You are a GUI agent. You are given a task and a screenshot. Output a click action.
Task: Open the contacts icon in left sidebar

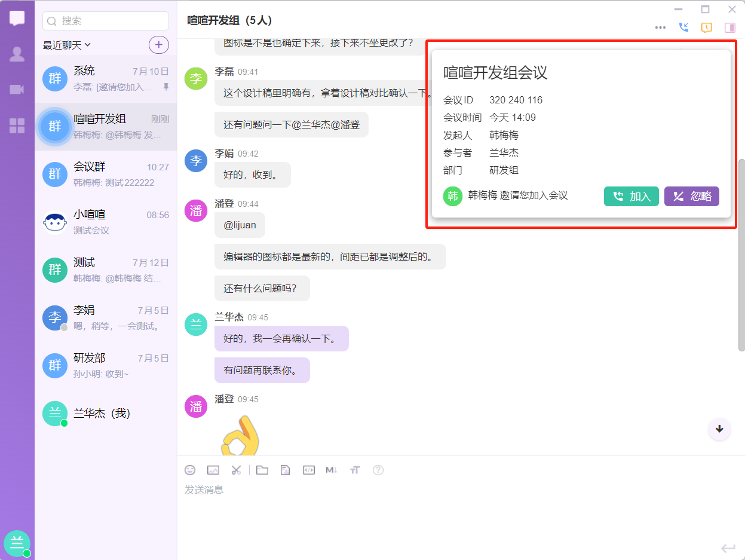point(17,54)
